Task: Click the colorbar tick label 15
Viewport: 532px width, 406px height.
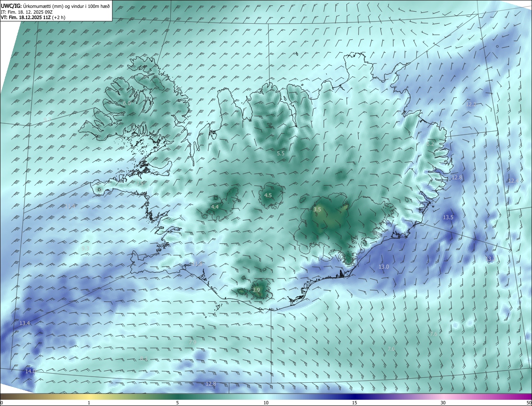Action: click(355, 403)
